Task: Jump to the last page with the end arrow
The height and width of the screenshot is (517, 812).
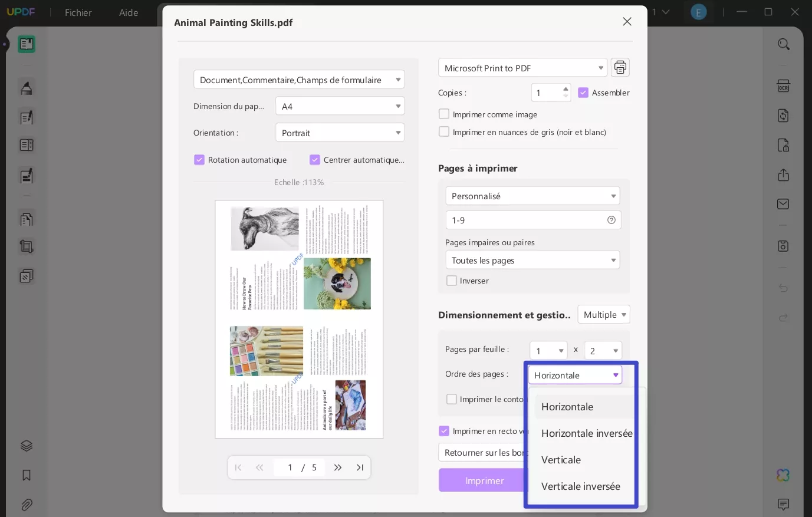Action: 360,467
